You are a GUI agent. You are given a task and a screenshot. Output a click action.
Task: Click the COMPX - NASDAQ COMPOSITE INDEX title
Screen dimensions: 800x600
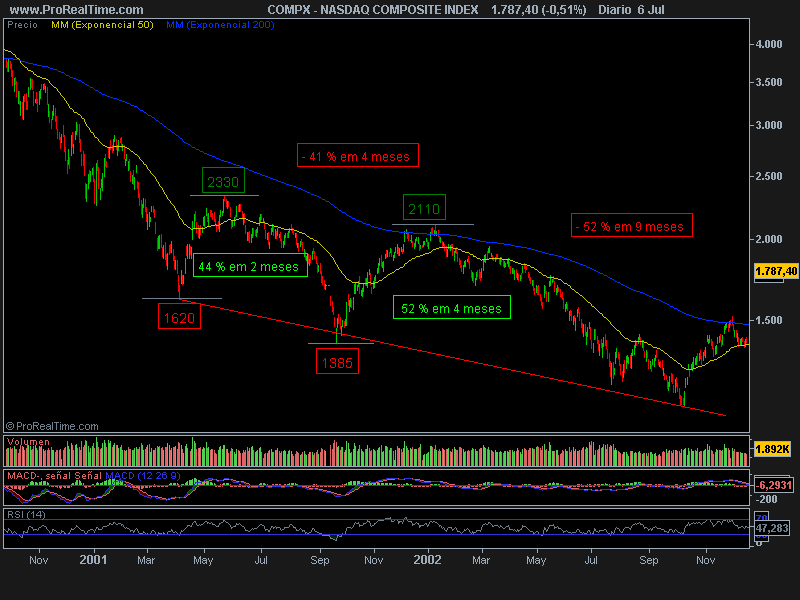click(x=373, y=10)
